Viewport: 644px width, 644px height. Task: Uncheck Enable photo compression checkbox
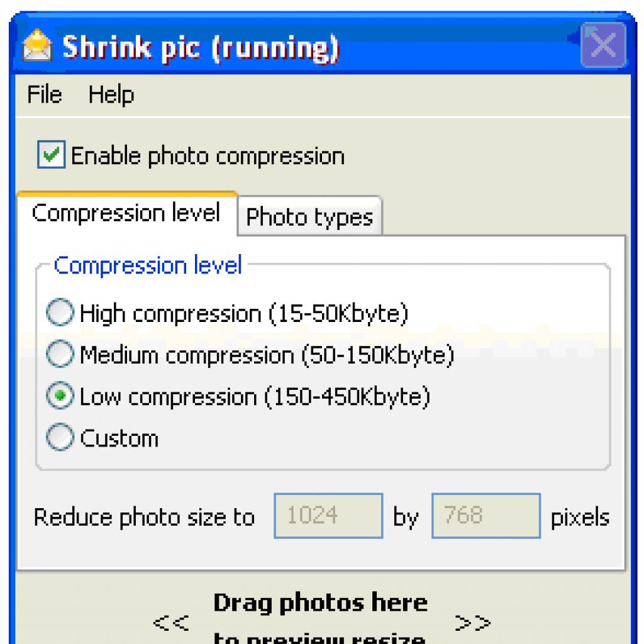point(51,155)
